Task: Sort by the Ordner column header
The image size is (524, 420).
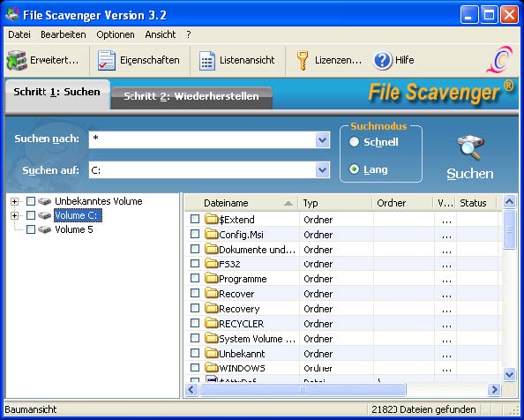Action: click(402, 203)
